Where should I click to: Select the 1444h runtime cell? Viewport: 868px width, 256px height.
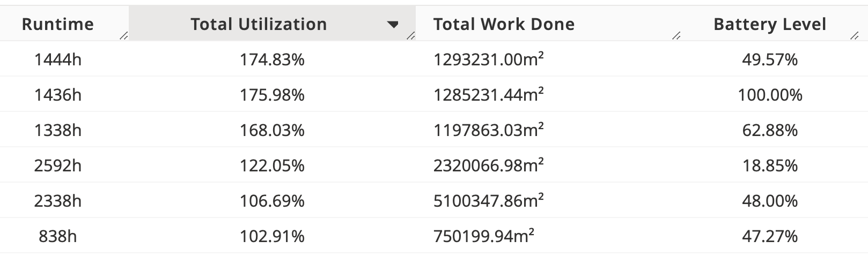pyautogui.click(x=58, y=59)
